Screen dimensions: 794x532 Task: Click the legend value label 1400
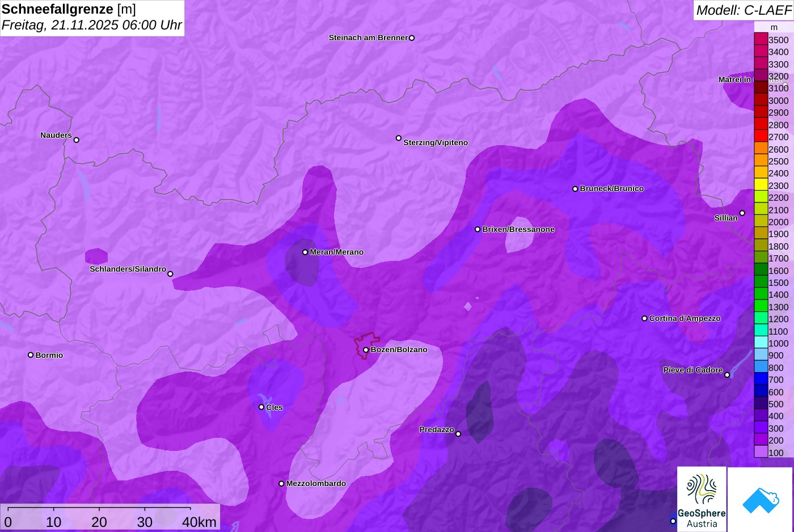coord(778,295)
